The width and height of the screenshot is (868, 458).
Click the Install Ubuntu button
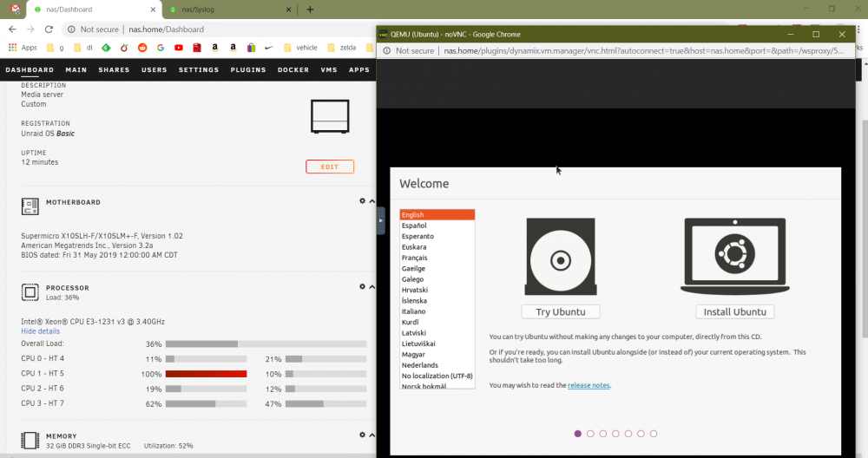[x=734, y=312]
